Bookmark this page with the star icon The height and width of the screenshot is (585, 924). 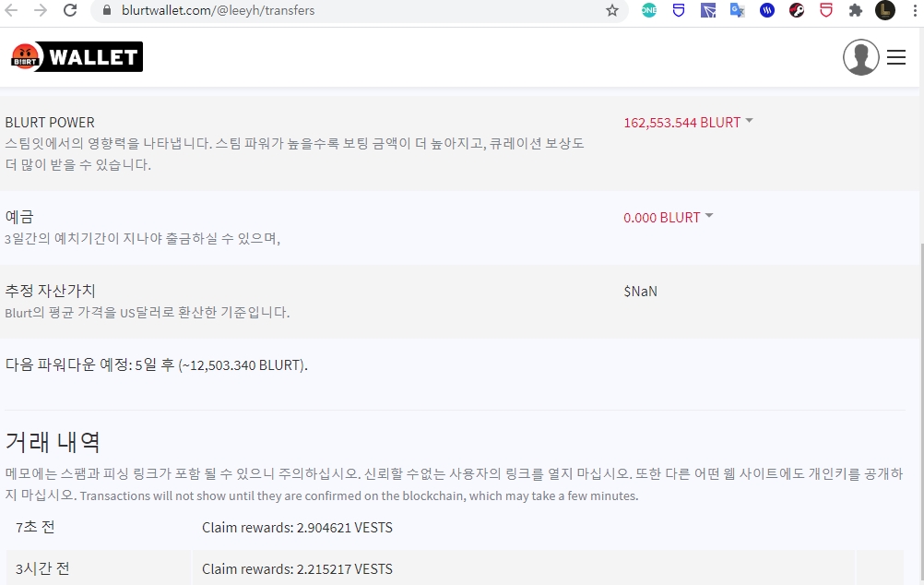612,11
